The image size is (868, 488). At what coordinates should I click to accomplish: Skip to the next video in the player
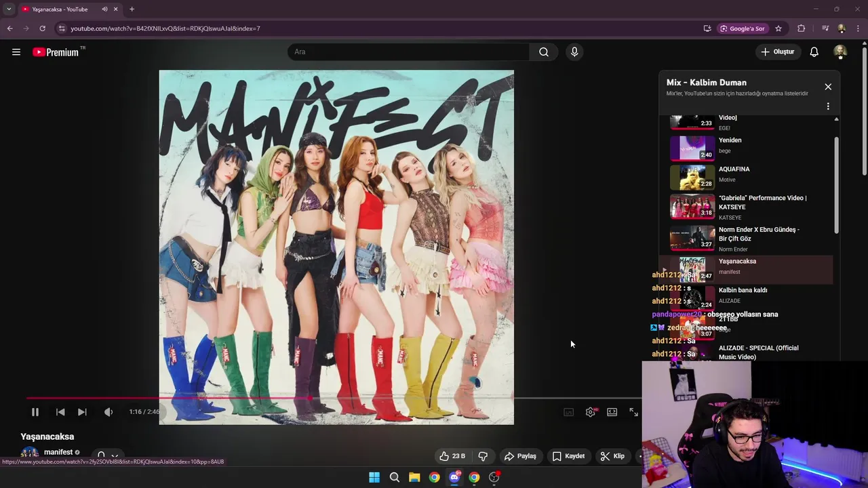coord(82,412)
